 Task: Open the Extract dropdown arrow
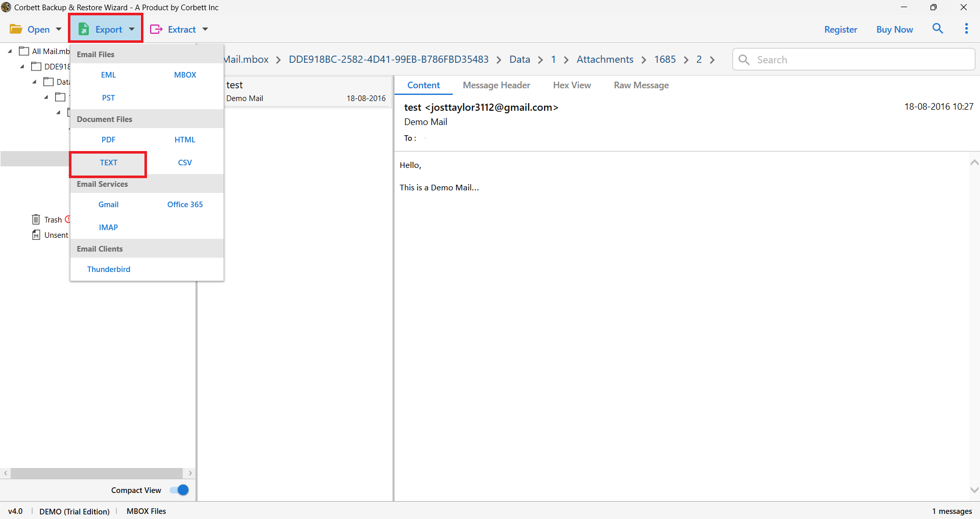point(205,29)
